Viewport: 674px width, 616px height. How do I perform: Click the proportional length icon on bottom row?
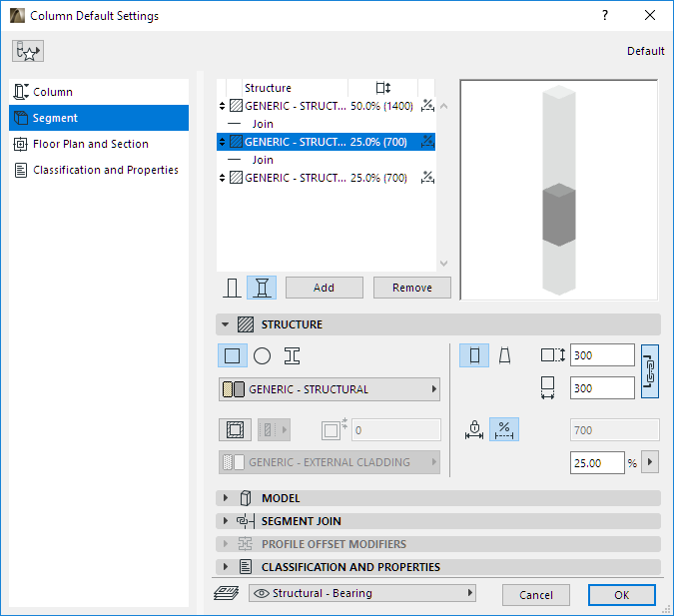pyautogui.click(x=427, y=177)
